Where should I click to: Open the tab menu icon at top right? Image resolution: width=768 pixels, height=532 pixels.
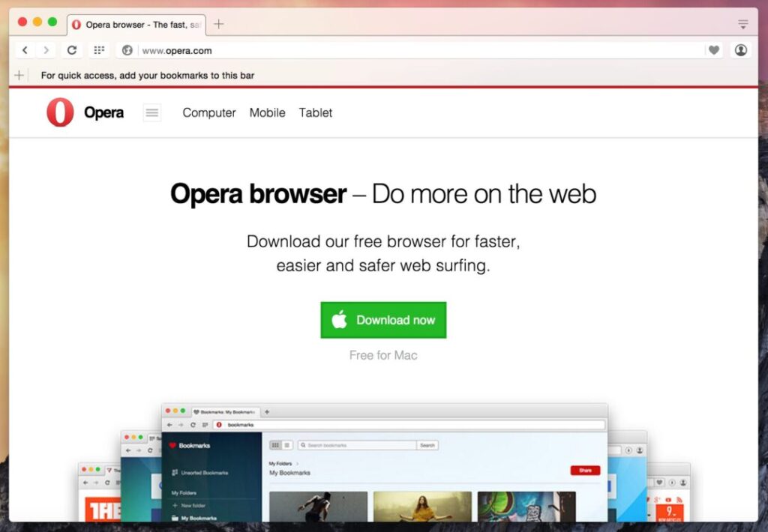click(x=743, y=24)
